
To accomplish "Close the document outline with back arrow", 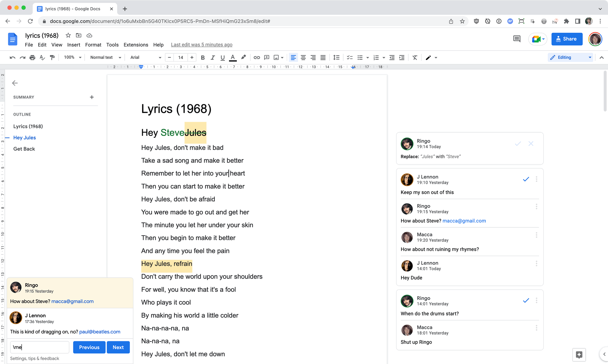I will coord(15,83).
